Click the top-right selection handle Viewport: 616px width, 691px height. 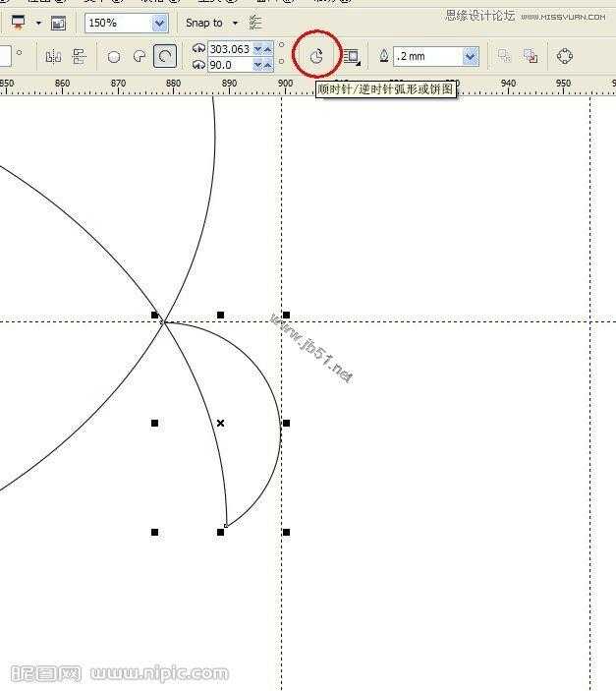point(287,315)
